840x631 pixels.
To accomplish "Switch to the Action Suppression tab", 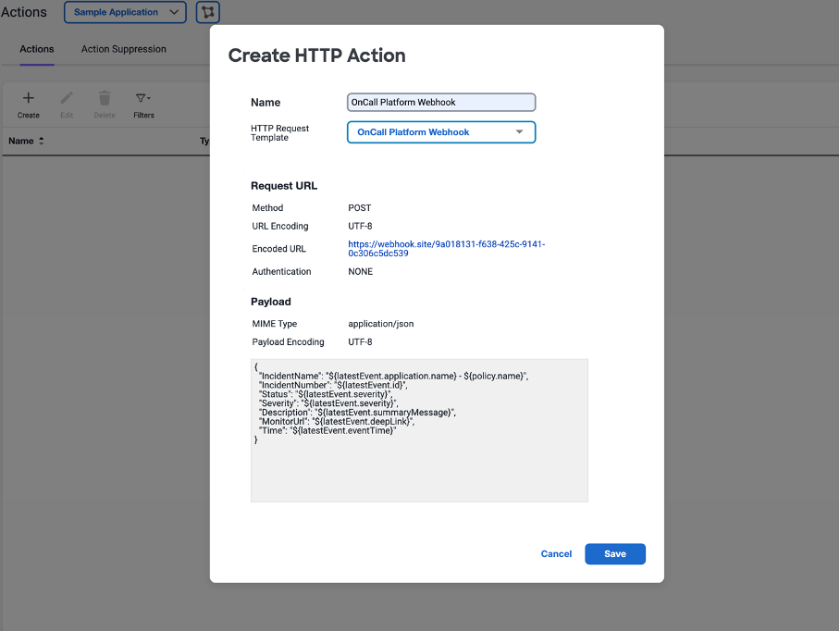I will [x=124, y=49].
